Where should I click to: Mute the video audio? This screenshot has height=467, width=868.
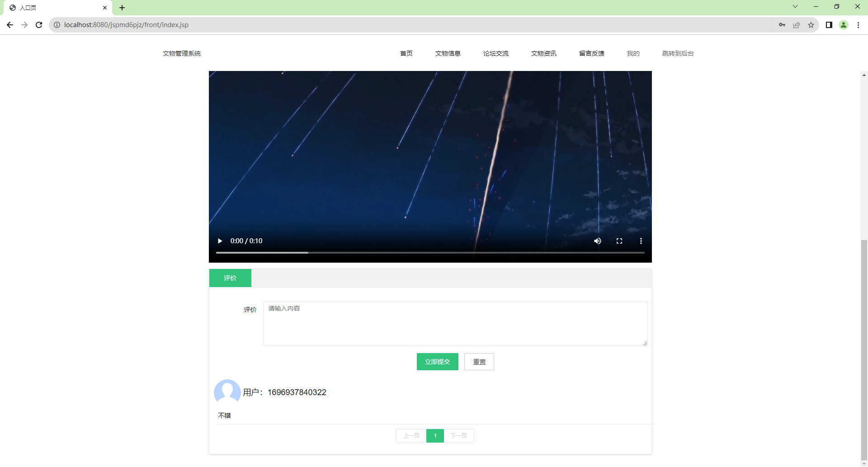tap(598, 241)
